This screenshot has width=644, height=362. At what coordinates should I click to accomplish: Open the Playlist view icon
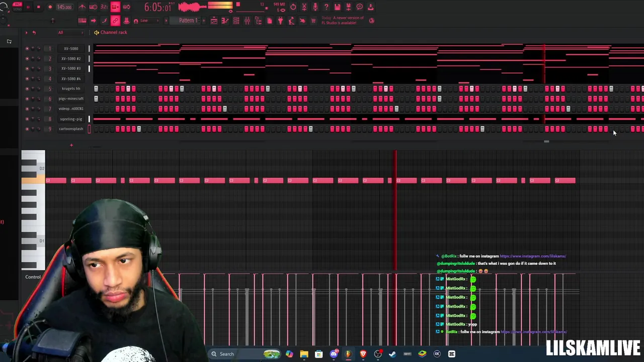tap(214, 21)
